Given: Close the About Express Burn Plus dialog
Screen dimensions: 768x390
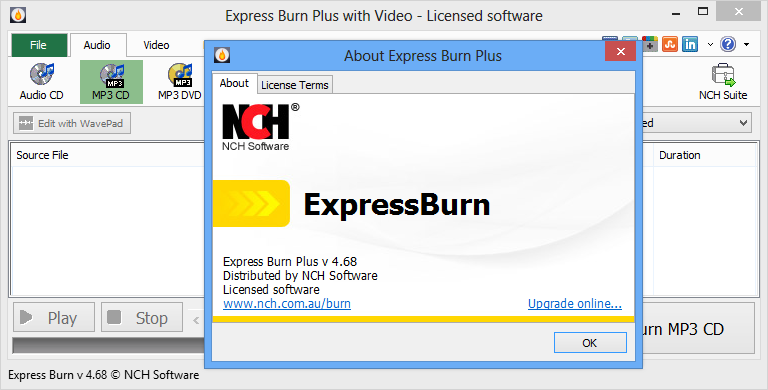Looking at the screenshot, I should tap(621, 51).
